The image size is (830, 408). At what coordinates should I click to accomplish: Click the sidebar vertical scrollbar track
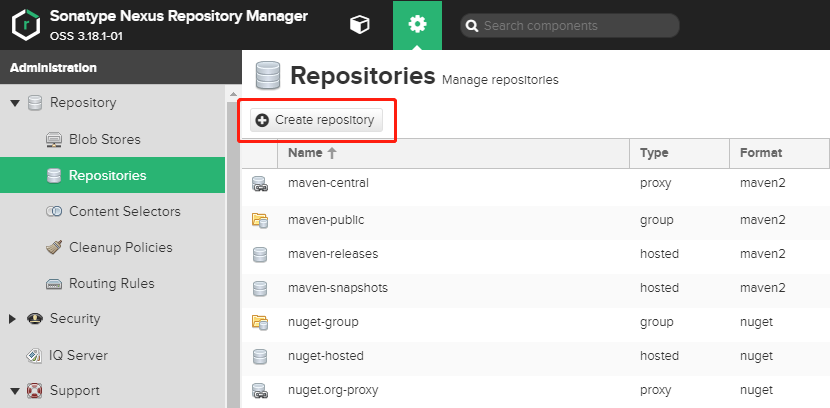(x=233, y=254)
